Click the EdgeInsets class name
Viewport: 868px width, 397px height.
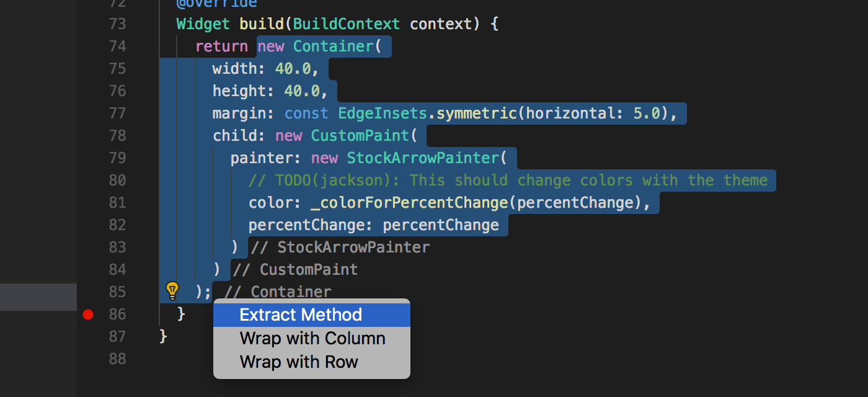[x=383, y=114]
